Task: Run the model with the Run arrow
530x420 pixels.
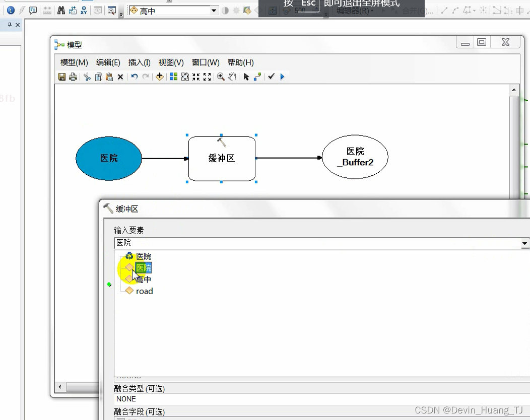Action: coord(282,77)
